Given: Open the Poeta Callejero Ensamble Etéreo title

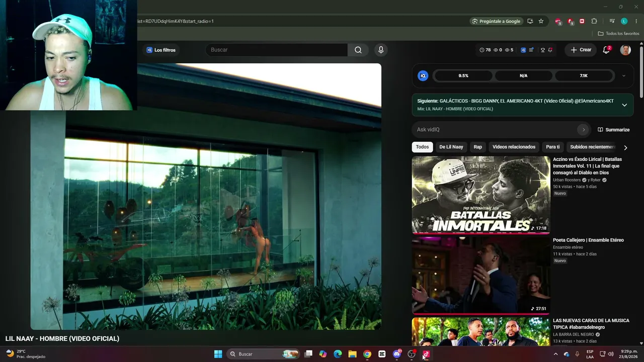Looking at the screenshot, I should [x=588, y=240].
